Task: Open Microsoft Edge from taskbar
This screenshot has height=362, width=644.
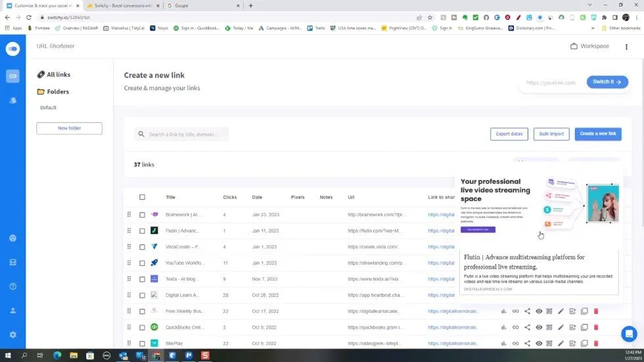Action: pos(57,355)
